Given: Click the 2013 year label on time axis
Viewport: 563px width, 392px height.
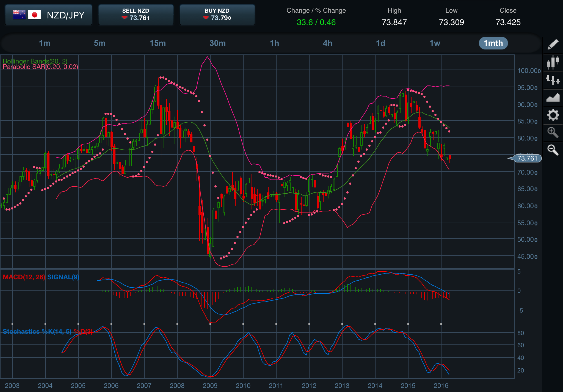Looking at the screenshot, I should pos(342,385).
